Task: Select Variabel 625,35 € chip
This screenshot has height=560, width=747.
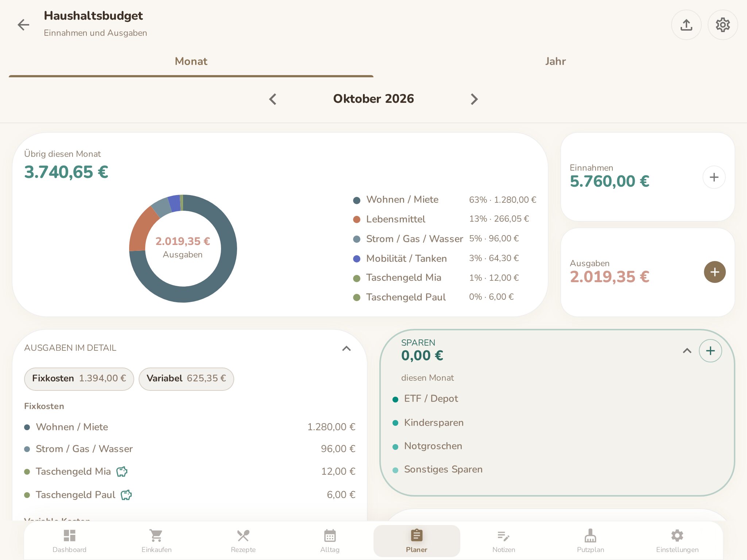Action: tap(186, 379)
